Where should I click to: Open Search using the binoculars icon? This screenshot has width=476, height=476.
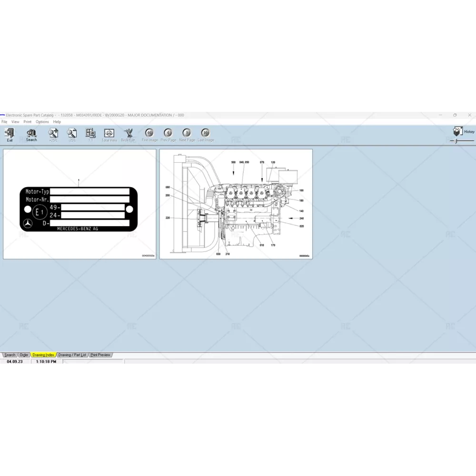pos(31,133)
